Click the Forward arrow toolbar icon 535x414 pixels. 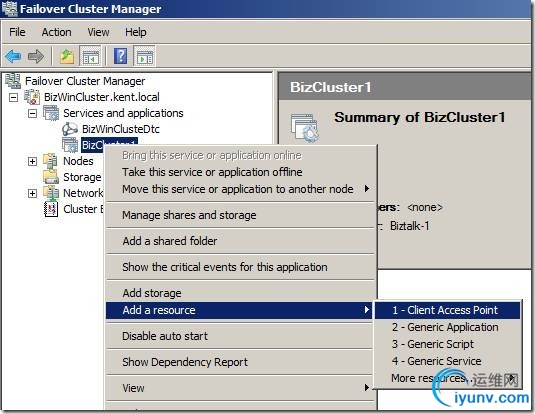click(x=36, y=56)
